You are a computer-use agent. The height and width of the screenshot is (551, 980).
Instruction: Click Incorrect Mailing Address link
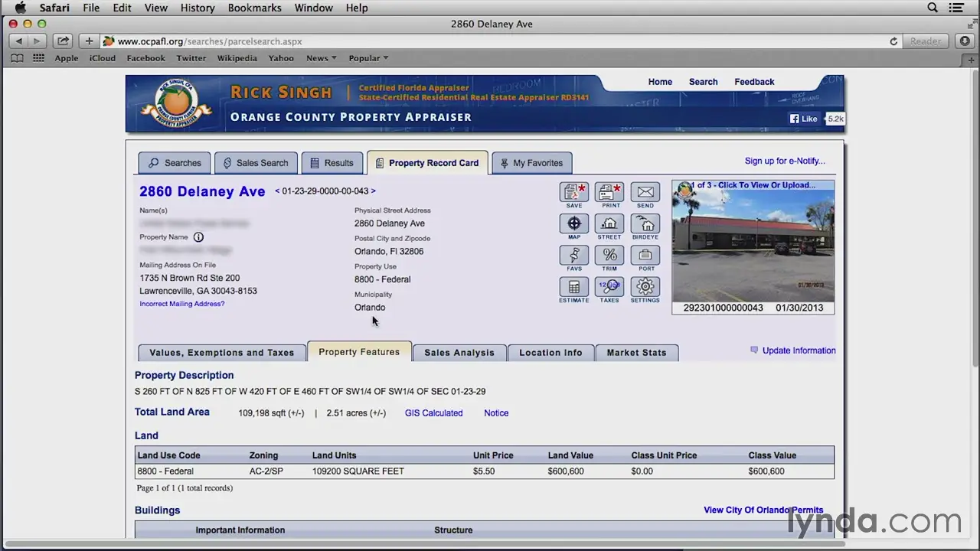(182, 304)
